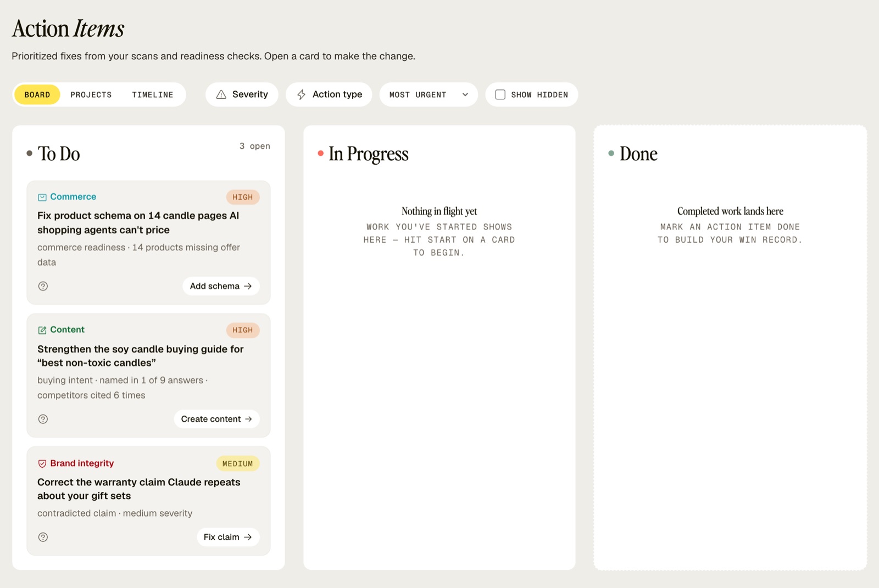The image size is (879, 588).
Task: Click 'buying intent · named in 1 of 9 answers' text
Action: tap(123, 388)
